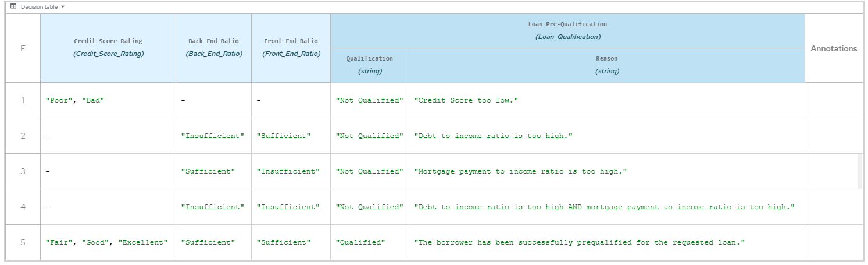Image resolution: width=868 pixels, height=265 pixels.
Task: Click Back End Ratio "Insufficient" in row 4
Action: pos(213,207)
